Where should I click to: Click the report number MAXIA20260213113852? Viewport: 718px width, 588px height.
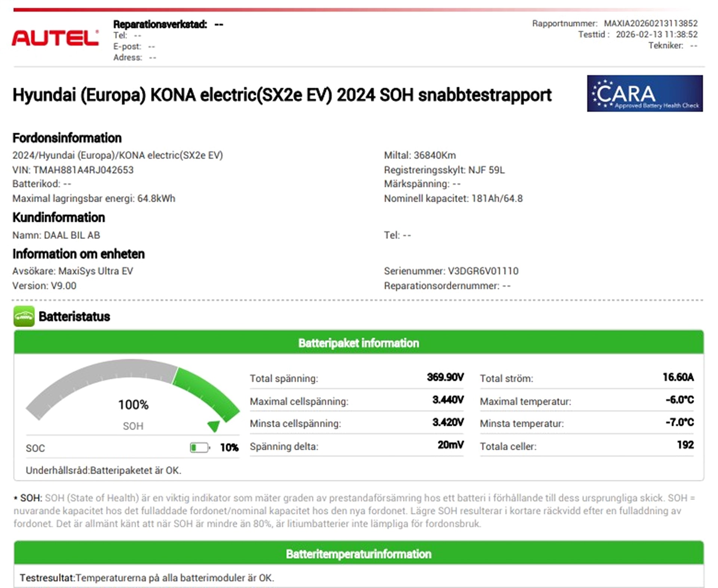click(x=650, y=23)
